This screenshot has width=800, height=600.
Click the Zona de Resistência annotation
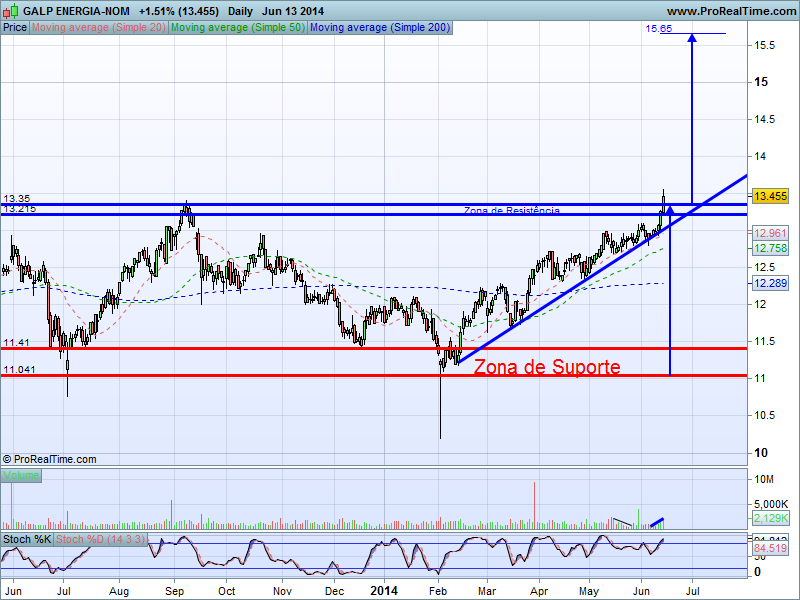512,210
